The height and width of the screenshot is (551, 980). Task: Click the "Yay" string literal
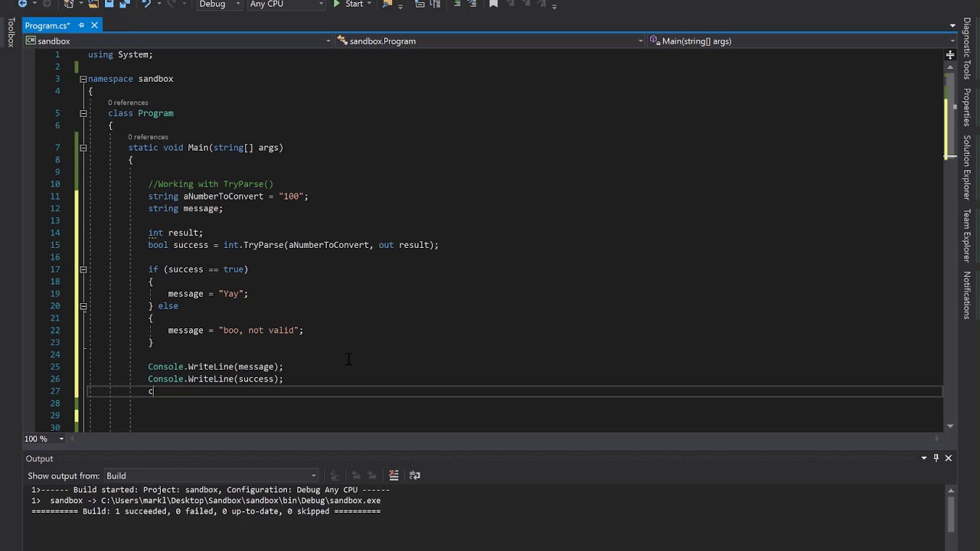point(230,294)
